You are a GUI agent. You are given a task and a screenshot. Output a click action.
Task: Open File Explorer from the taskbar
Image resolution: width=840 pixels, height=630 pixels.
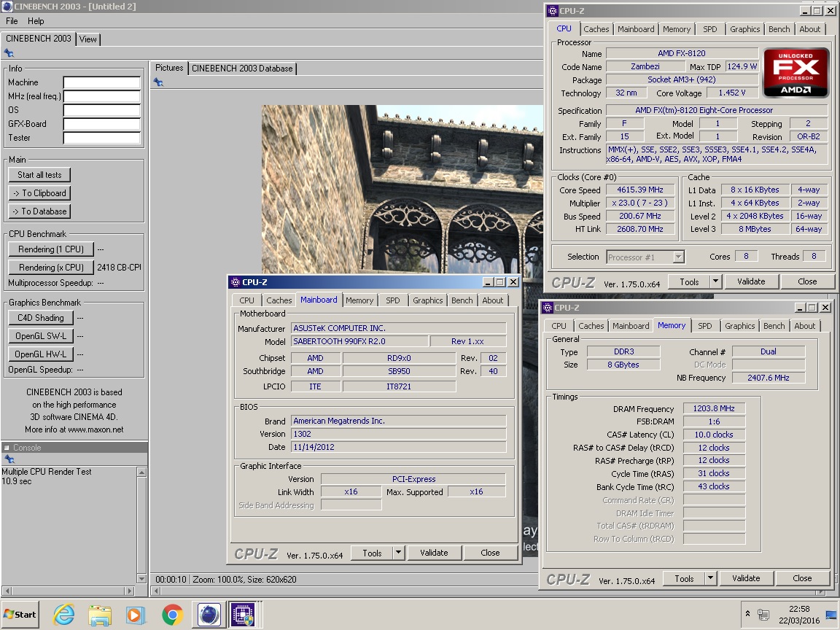[x=100, y=615]
